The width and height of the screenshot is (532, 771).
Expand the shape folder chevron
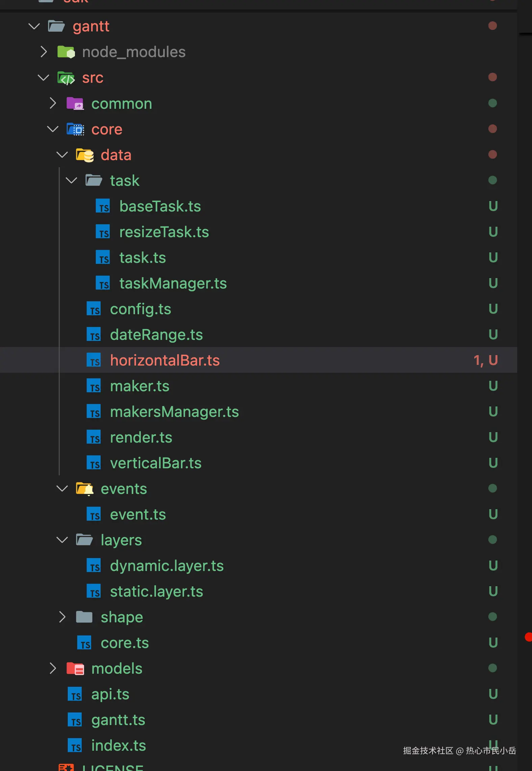pyautogui.click(x=62, y=617)
